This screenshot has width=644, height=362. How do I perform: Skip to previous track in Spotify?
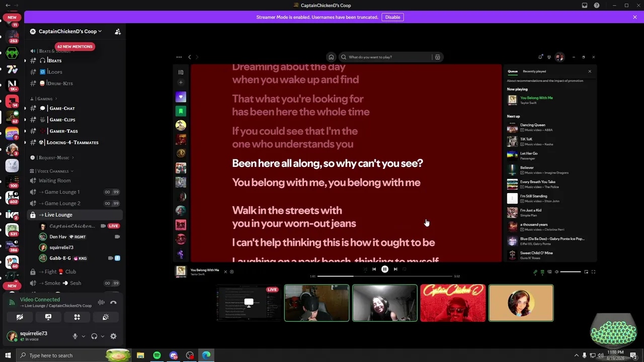[x=374, y=269]
